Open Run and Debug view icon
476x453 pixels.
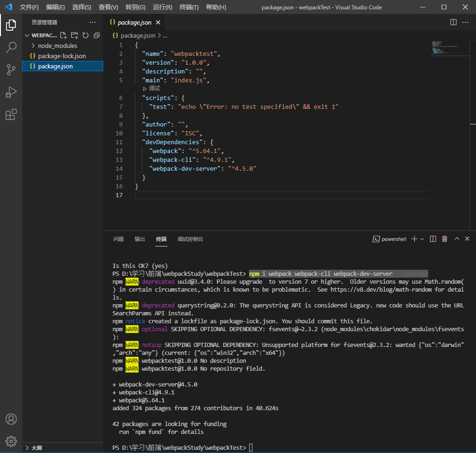point(11,93)
